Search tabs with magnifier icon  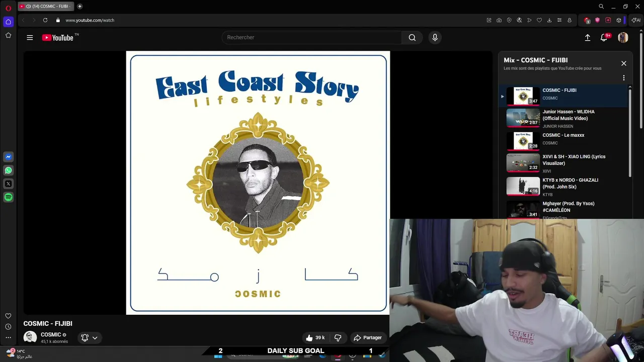point(601,7)
